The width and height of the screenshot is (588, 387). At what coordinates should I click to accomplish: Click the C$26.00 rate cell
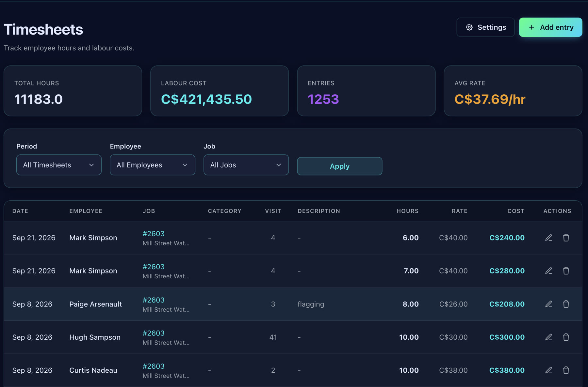[x=453, y=304]
